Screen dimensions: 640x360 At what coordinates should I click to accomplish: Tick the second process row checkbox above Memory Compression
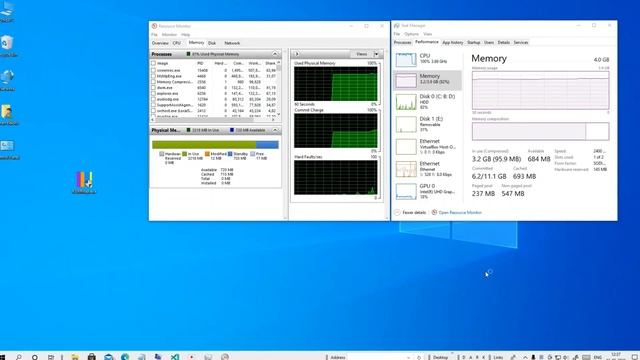coord(153,76)
